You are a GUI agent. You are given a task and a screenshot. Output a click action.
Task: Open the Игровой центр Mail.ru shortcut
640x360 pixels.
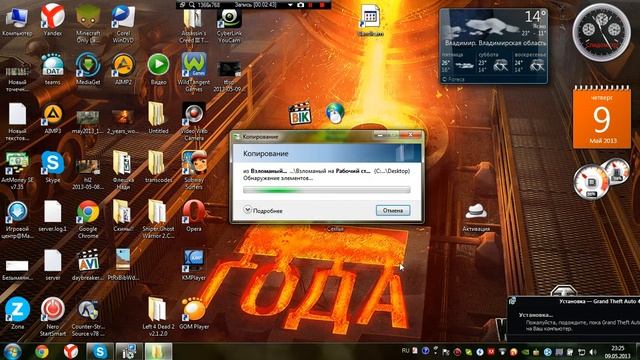[x=17, y=212]
